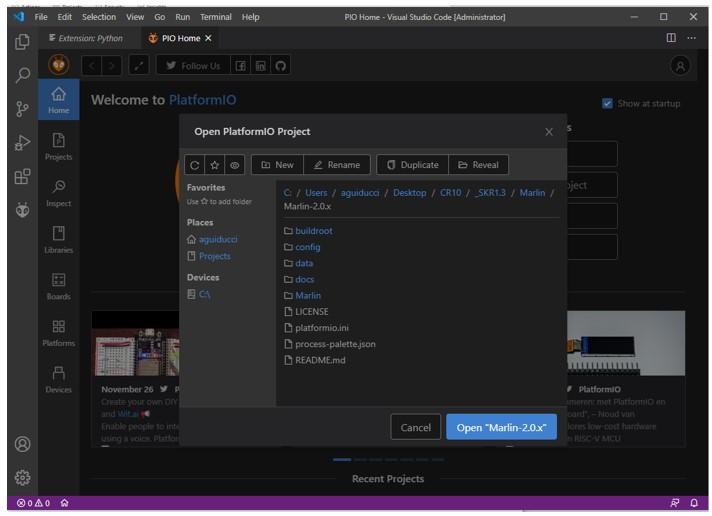Open PIO Home sidebar Inspect

point(59,193)
